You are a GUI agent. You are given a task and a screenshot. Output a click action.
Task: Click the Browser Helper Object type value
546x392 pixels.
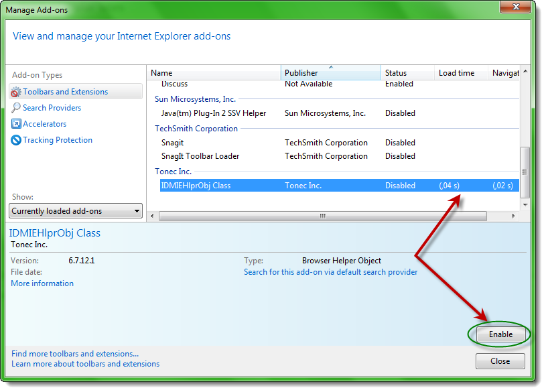click(342, 261)
